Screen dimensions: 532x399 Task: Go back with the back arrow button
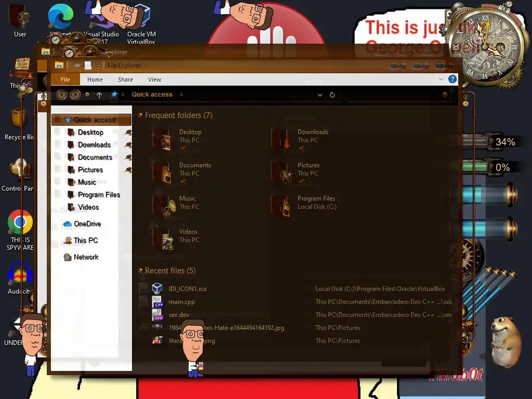tap(61, 95)
